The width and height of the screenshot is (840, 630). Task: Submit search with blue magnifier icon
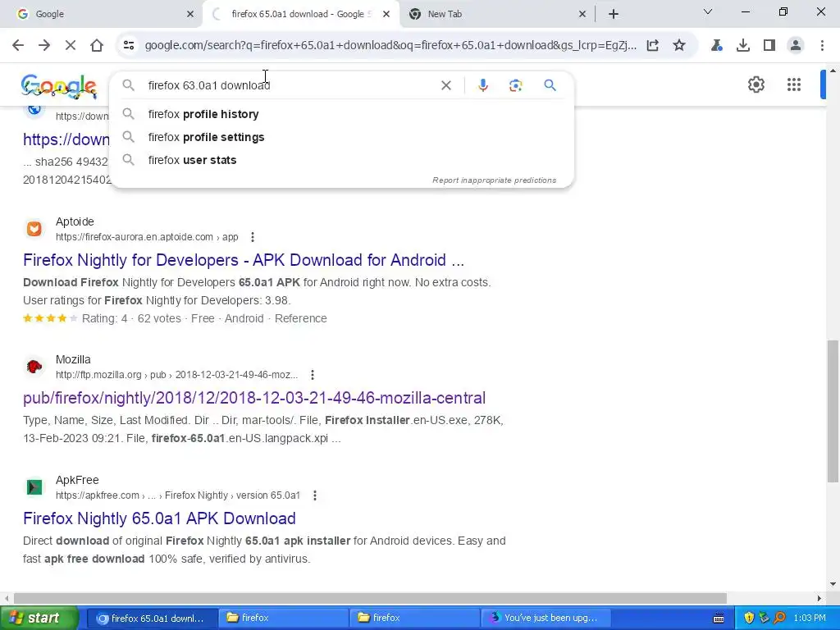pyautogui.click(x=550, y=85)
